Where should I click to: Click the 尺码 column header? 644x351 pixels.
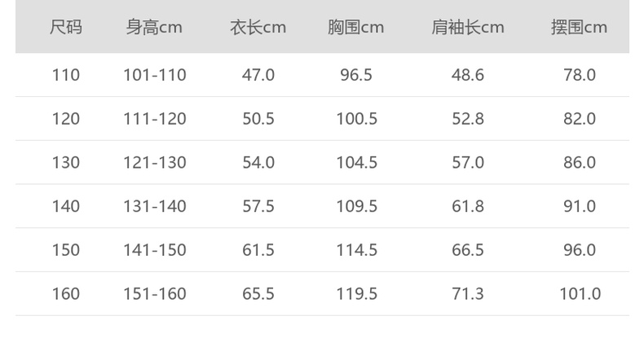tap(65, 28)
